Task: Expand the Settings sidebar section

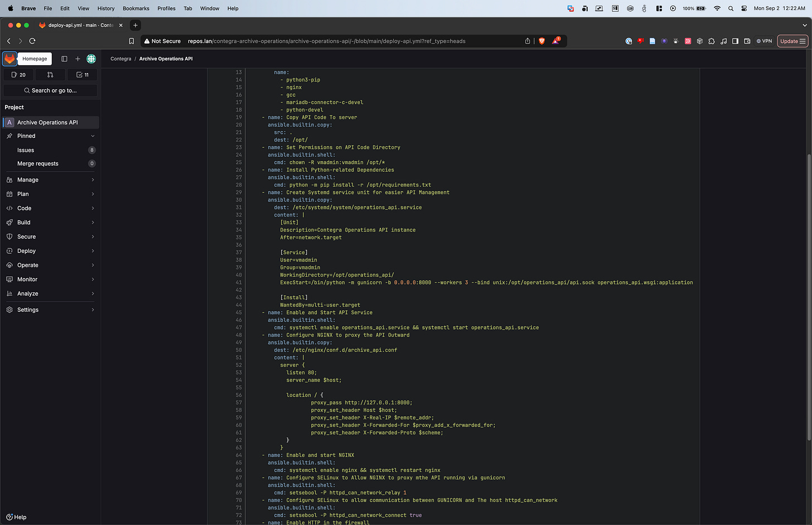Action: tap(50, 310)
